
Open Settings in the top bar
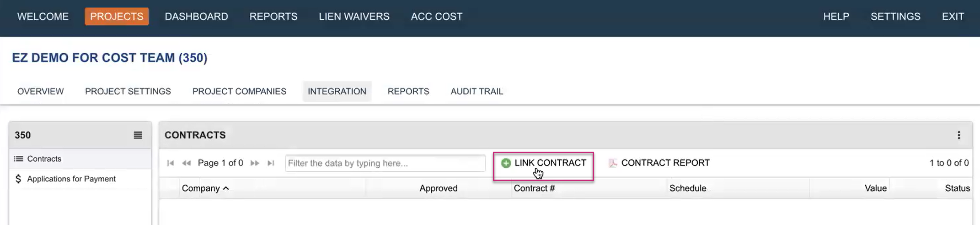pyautogui.click(x=895, y=16)
